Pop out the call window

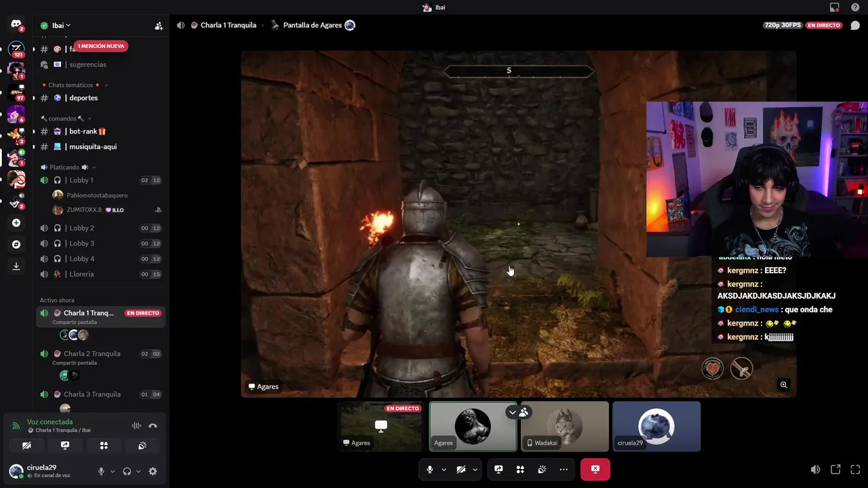(x=835, y=469)
